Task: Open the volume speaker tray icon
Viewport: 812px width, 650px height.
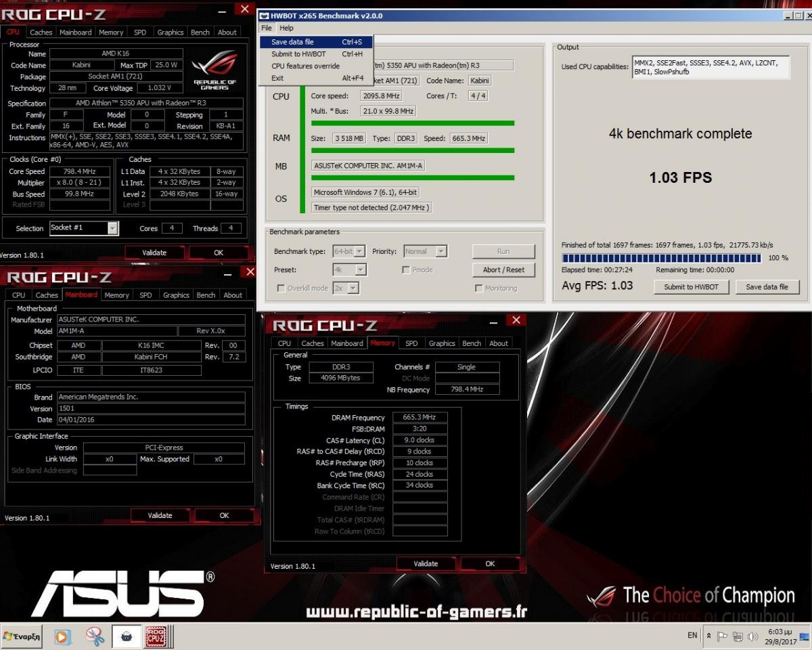Action: click(x=753, y=636)
